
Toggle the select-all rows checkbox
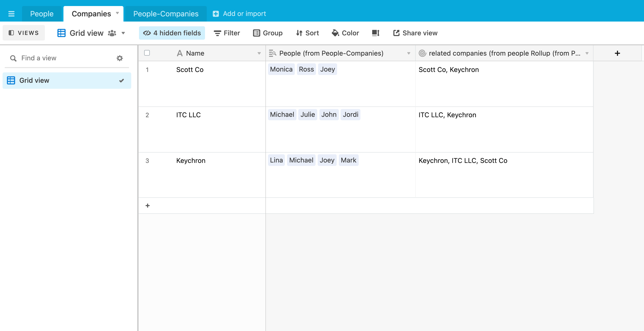[147, 53]
